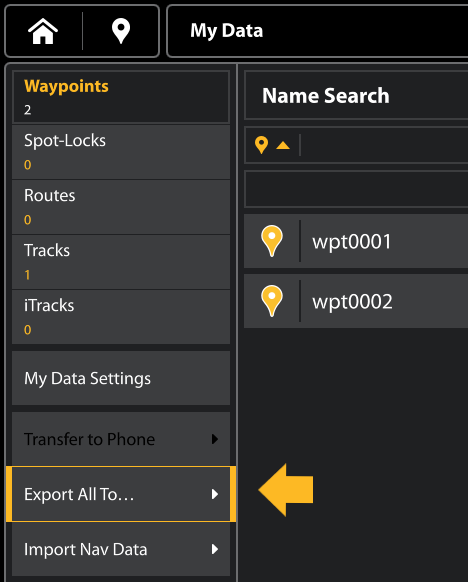Open the Waypoints category
Image resolution: width=468 pixels, height=582 pixels.
121,97
